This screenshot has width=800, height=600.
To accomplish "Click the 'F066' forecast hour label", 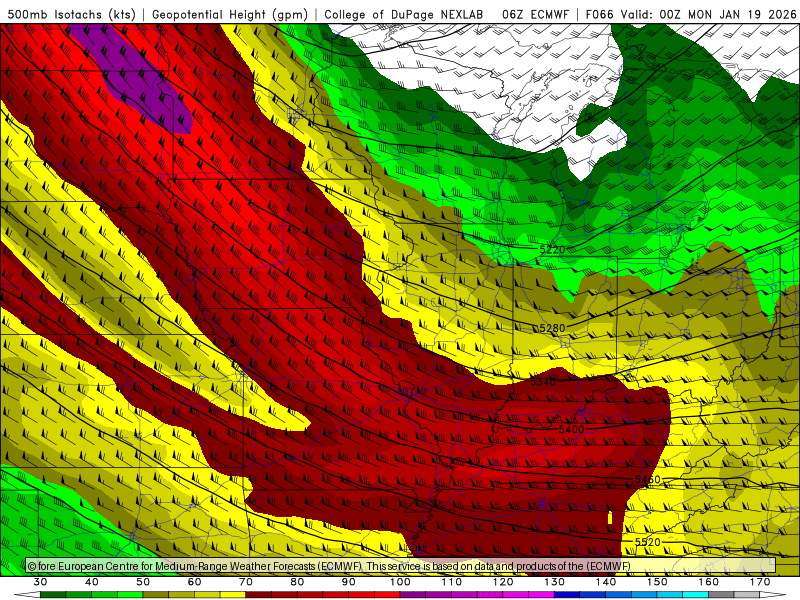I will coord(599,14).
